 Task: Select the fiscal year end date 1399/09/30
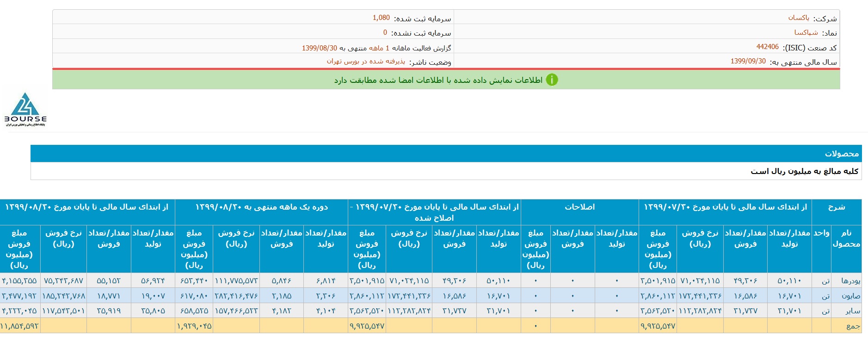(x=748, y=61)
